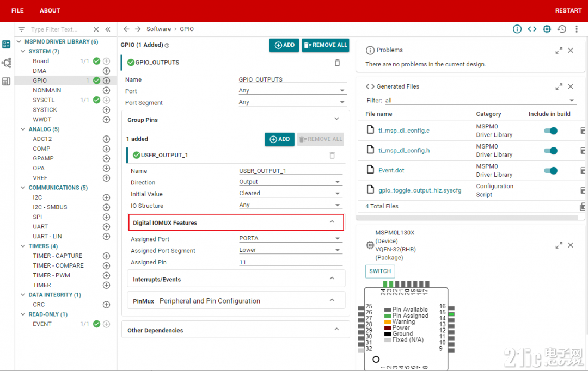588x371 pixels.
Task: Navigate back with the left arrow
Action: tap(126, 29)
